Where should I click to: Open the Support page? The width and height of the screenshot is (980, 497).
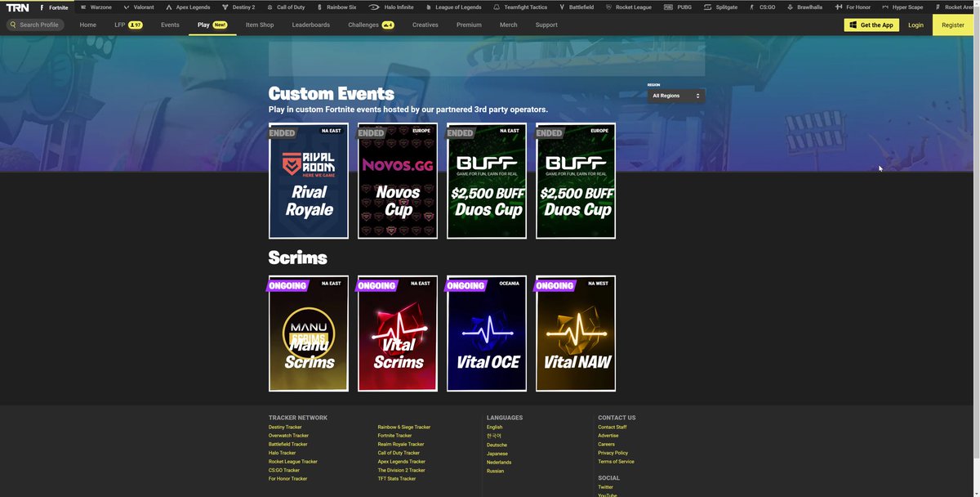click(546, 25)
